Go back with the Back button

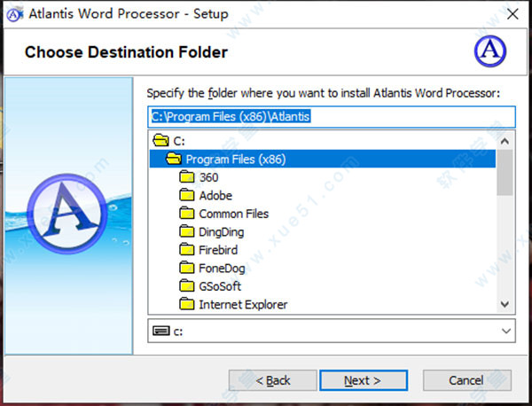click(273, 380)
